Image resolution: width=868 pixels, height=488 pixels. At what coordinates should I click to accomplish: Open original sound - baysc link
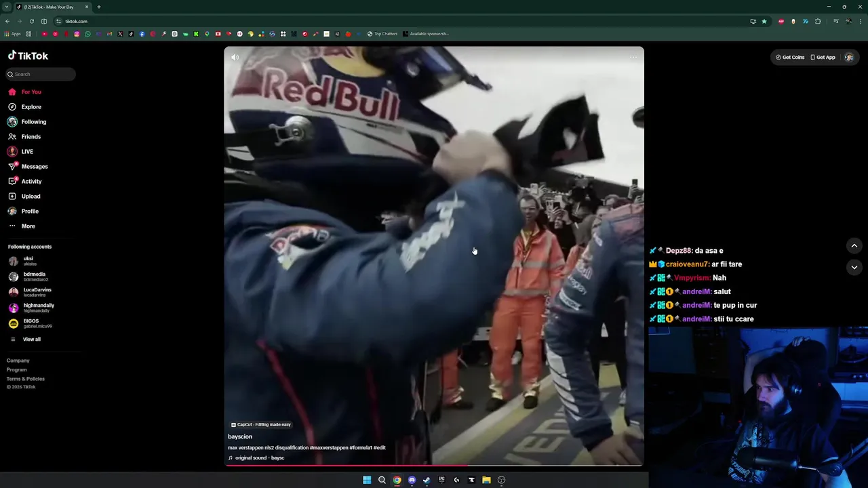pyautogui.click(x=256, y=457)
